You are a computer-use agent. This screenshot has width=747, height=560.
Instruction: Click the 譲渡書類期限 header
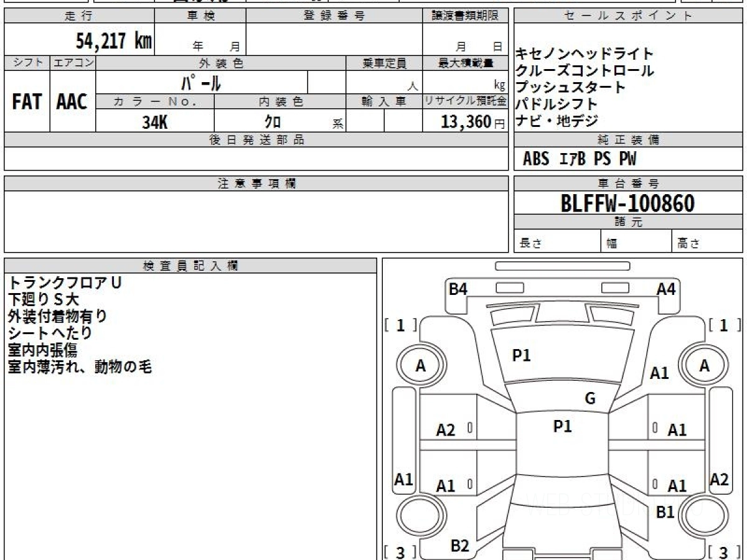click(x=465, y=16)
